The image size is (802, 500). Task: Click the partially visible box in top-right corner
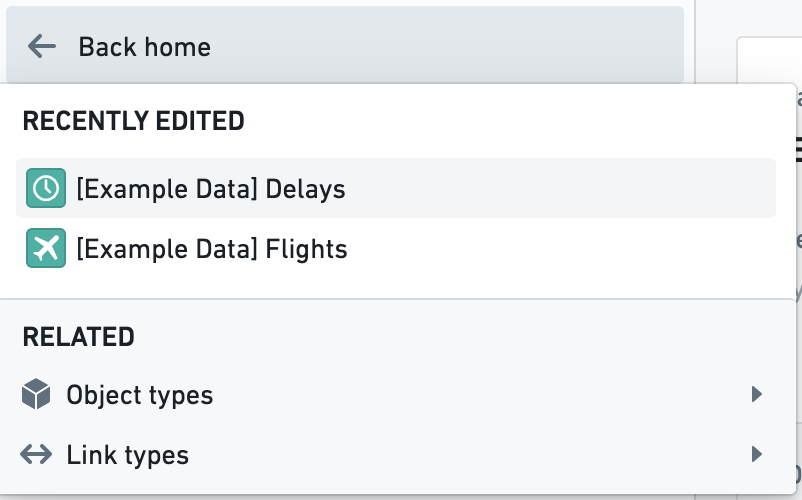(769, 60)
